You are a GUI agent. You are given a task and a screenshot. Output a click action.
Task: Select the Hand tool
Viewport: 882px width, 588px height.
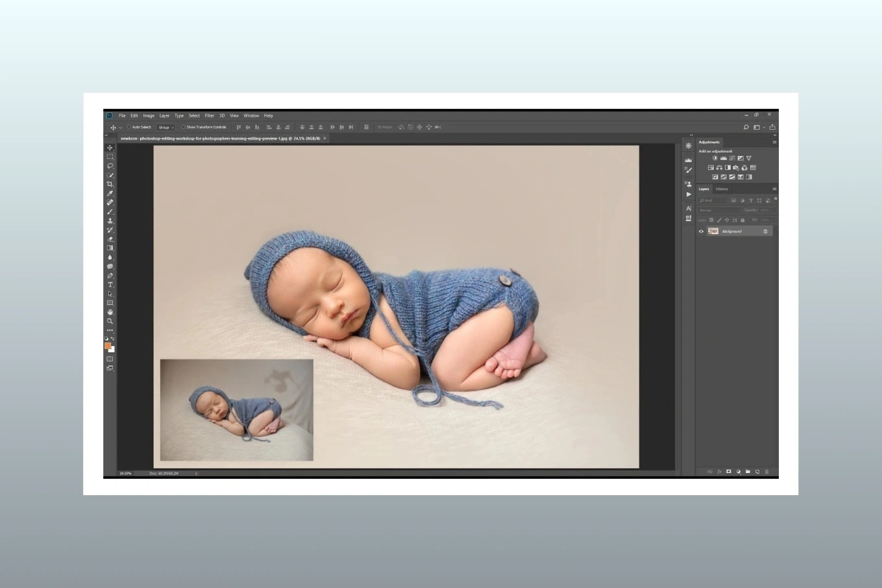point(110,312)
